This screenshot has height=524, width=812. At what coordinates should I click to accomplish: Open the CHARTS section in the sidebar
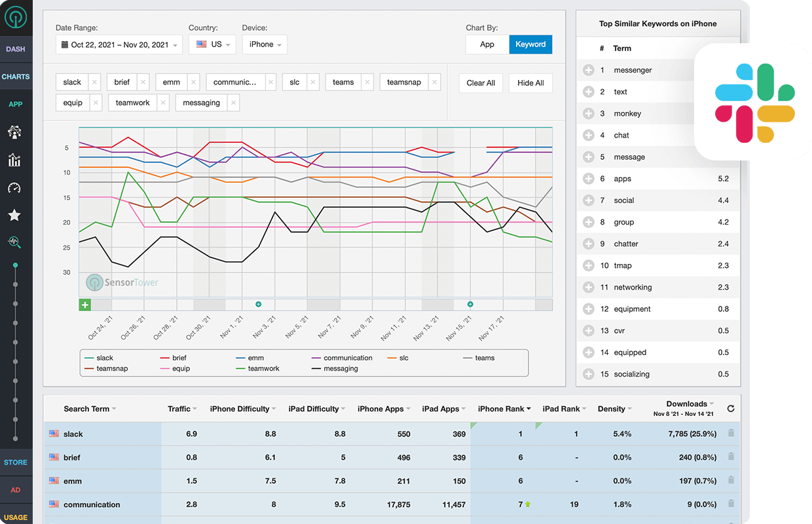tap(16, 76)
